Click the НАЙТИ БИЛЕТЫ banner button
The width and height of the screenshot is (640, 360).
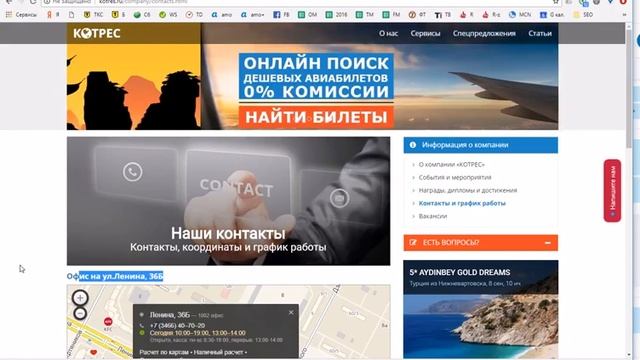click(316, 117)
